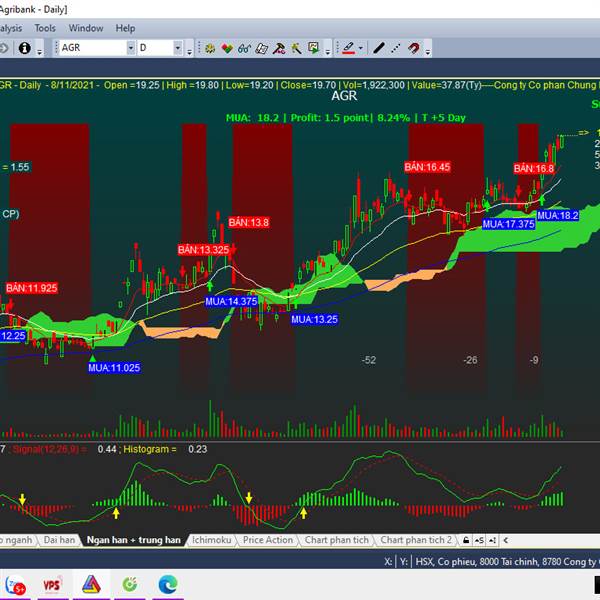Click the MUA:14.375 buy label

pos(231,302)
